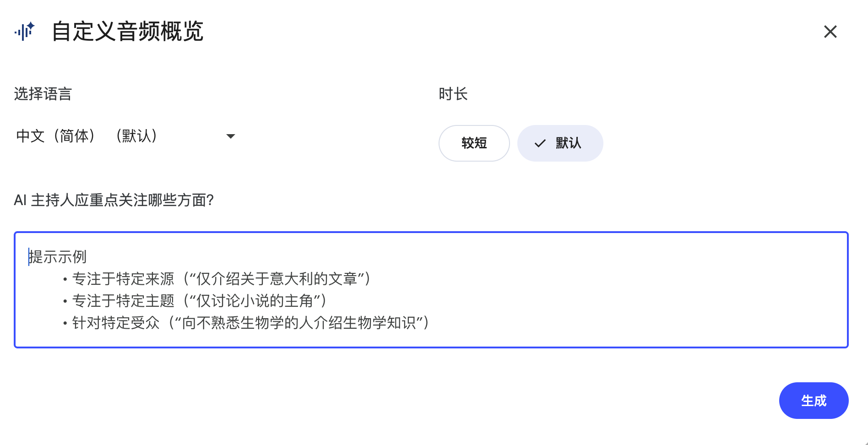The width and height of the screenshot is (868, 445).
Task: Click the checkmark icon inside 默认 chip
Action: [540, 143]
